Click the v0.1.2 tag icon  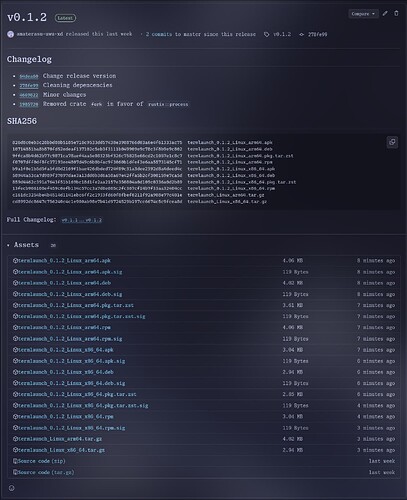[267, 34]
